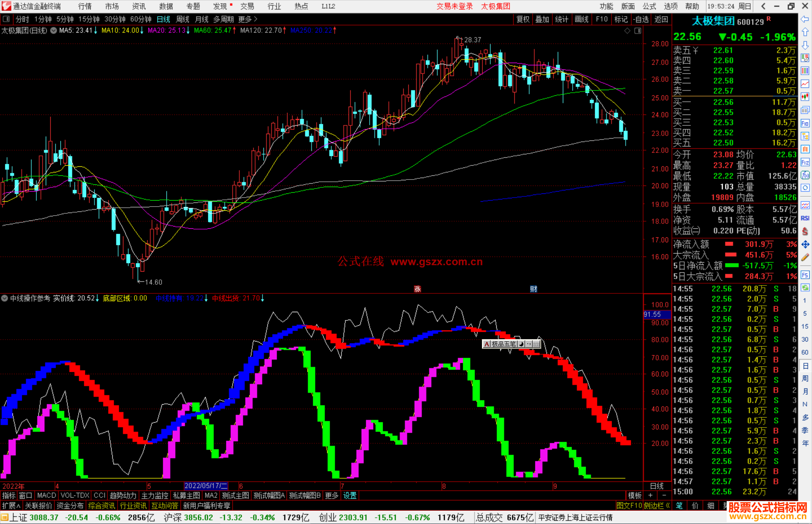The image size is (812, 524).
Task: Click the navigate-back chevron in title bar
Action: click(763, 6)
